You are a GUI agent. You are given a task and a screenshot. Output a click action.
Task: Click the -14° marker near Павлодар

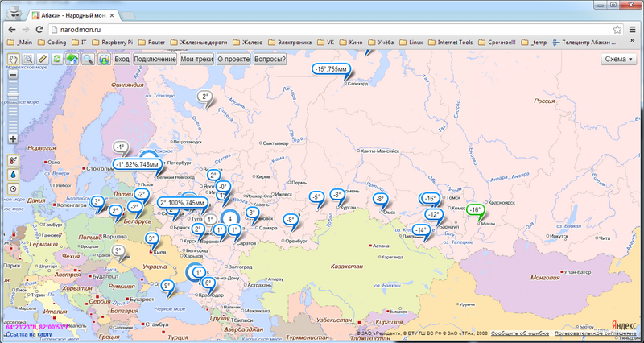pos(421,230)
